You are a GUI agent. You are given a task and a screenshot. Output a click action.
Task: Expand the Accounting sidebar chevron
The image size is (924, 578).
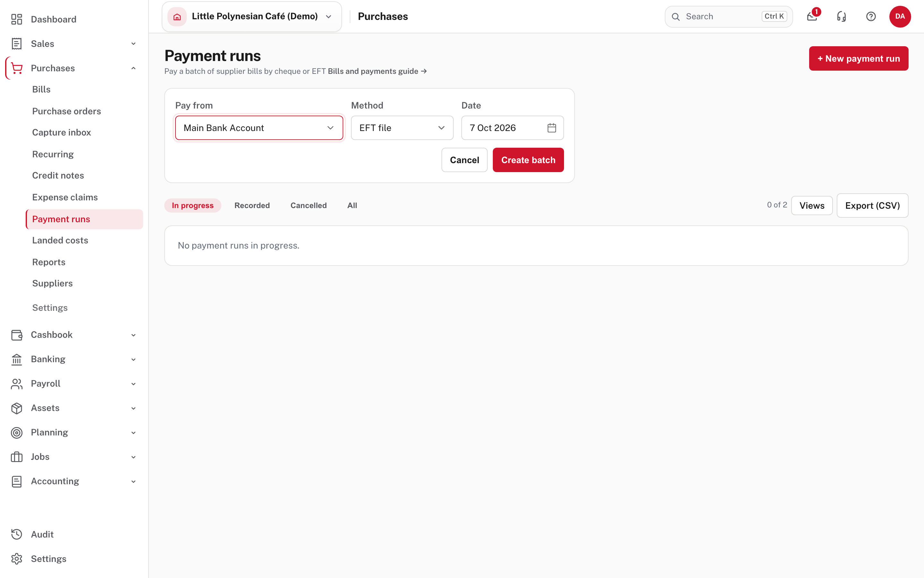133,481
